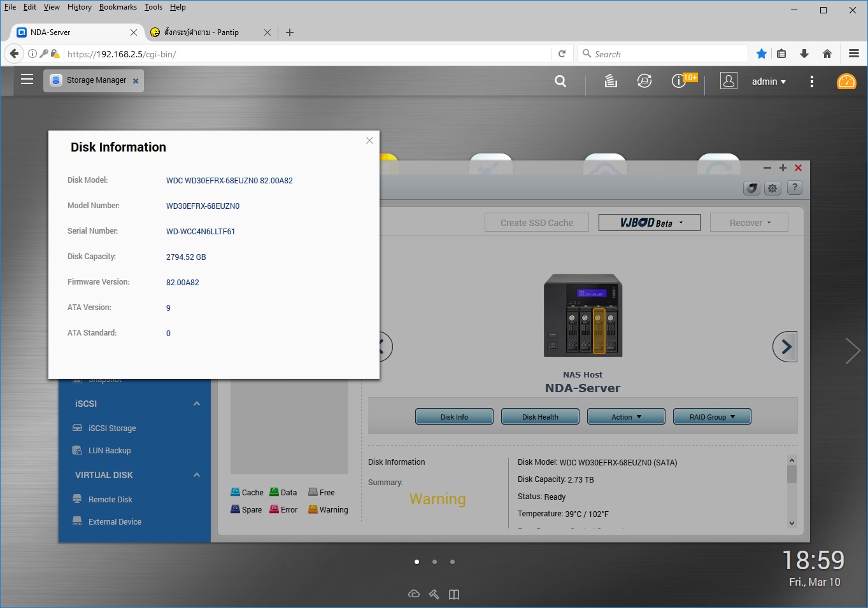
Task: Open the Edit menu
Action: (30, 7)
